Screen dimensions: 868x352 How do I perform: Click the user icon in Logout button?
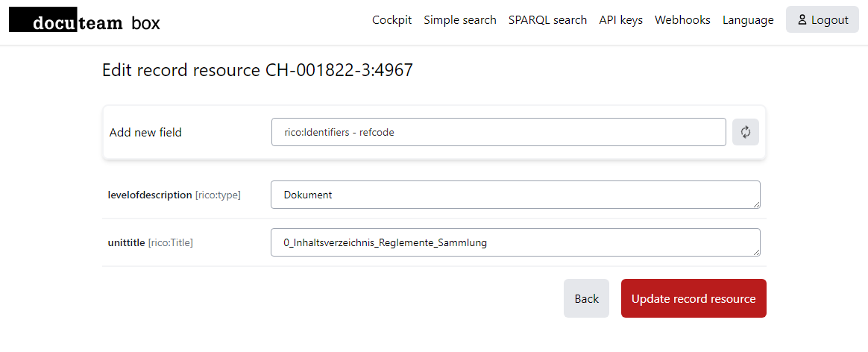(802, 20)
